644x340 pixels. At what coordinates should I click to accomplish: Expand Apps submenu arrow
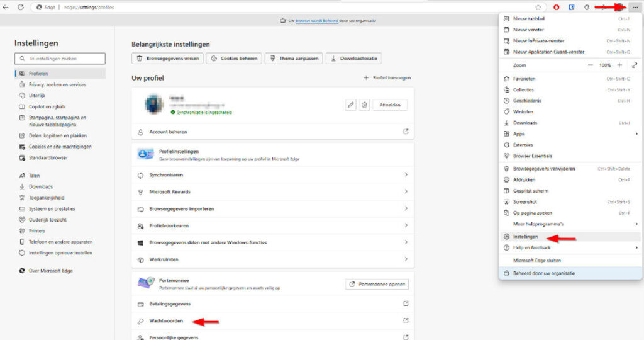636,133
